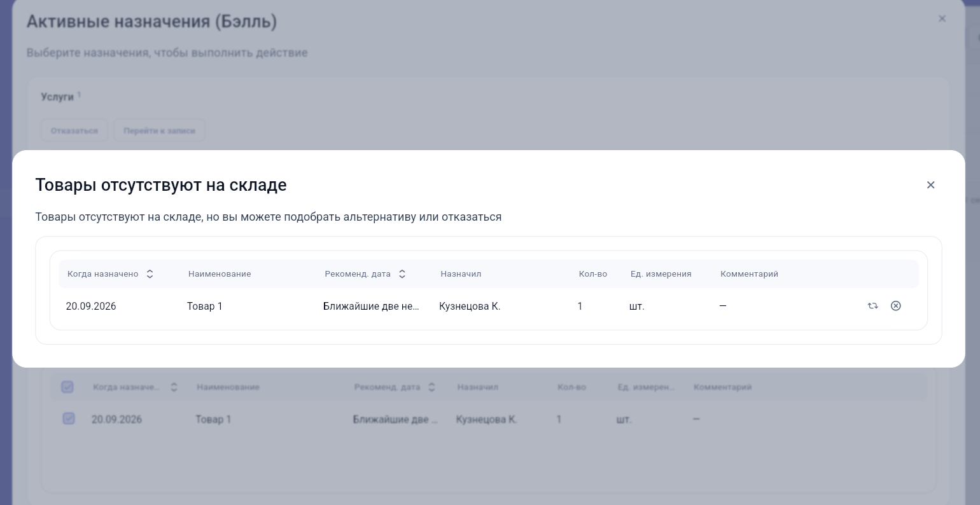Click the "Кол-во" column header in the out-of-stock dialog

click(x=593, y=273)
